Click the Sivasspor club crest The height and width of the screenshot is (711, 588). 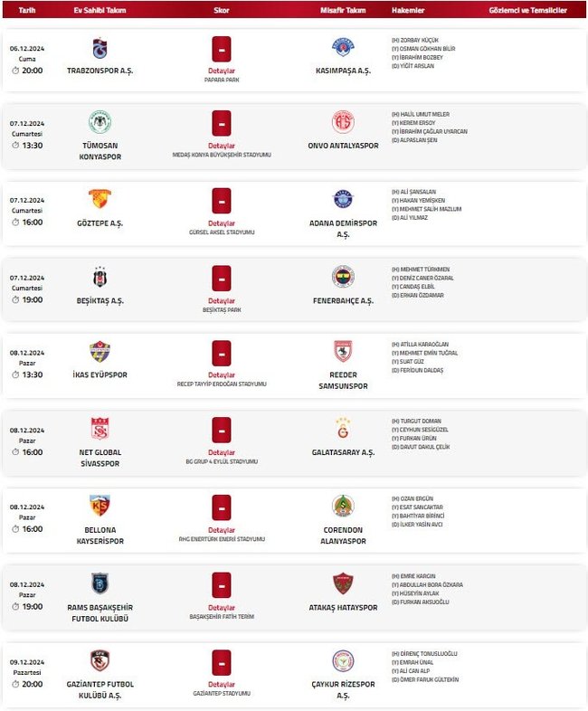point(100,429)
